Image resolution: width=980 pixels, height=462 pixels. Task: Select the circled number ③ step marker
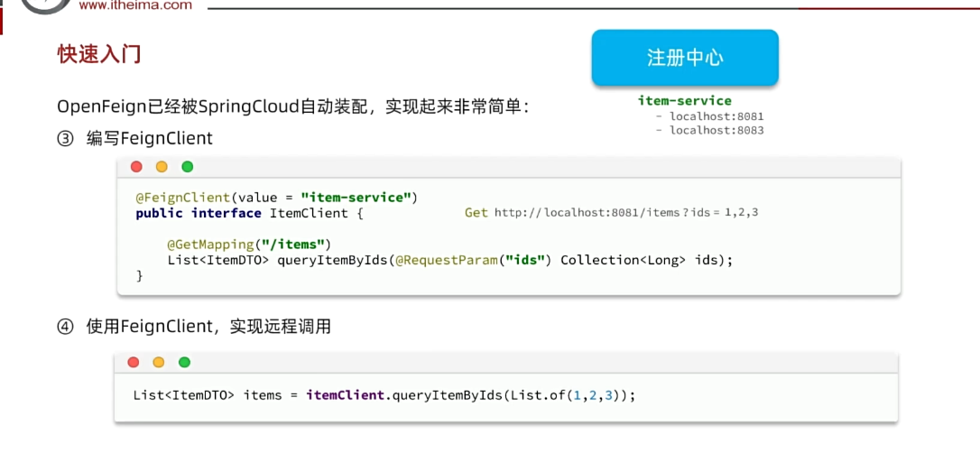pyautogui.click(x=64, y=138)
